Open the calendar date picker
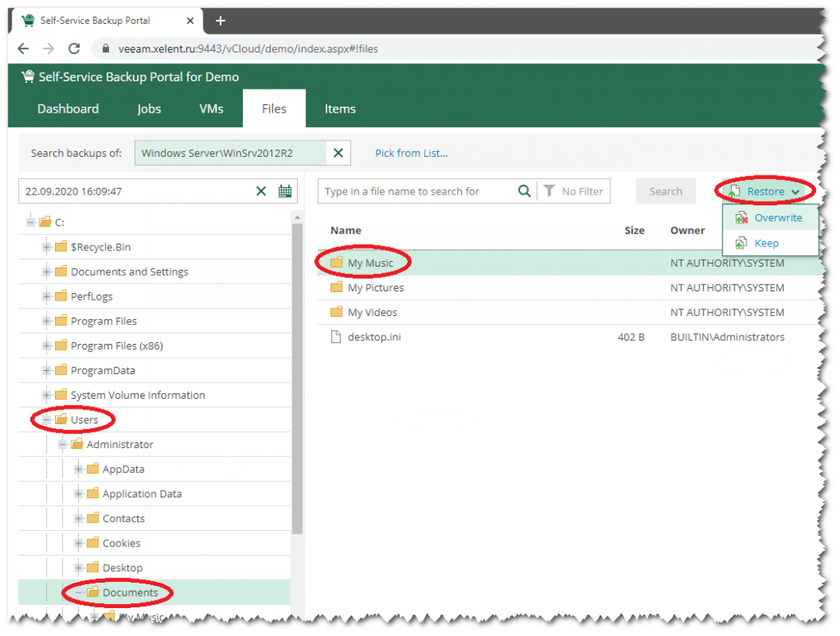This screenshot has width=840, height=636. coord(285,191)
